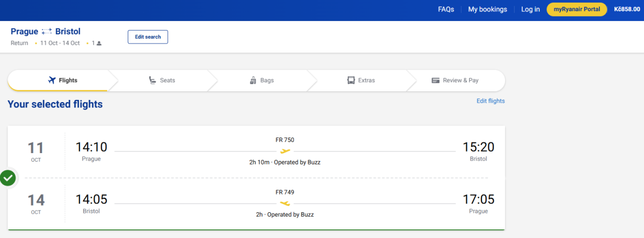Click the green selected-flights checkmark
This screenshot has height=238, width=644.
(x=8, y=177)
